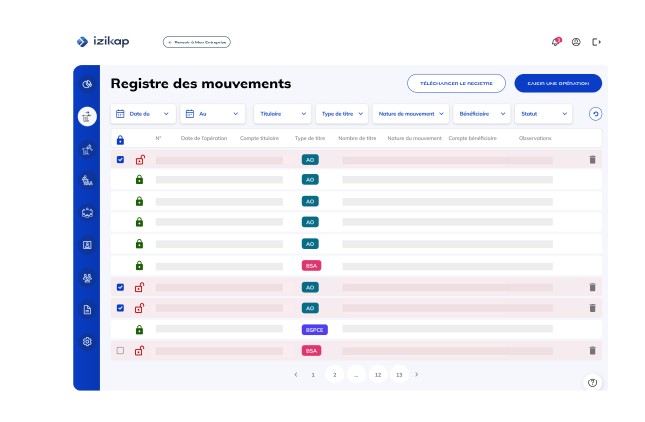Image resolution: width=645 pixels, height=422 pixels.
Task: Click the AO badge in the first row
Action: pyautogui.click(x=310, y=160)
